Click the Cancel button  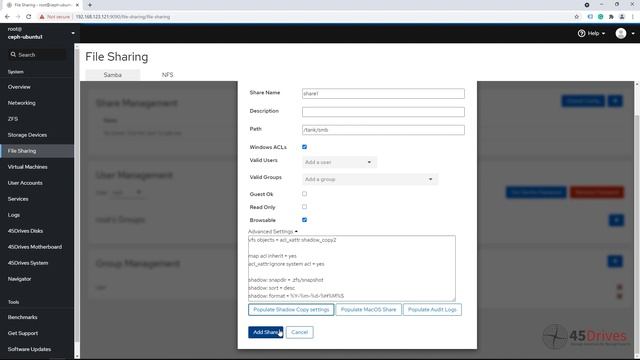pyautogui.click(x=300, y=332)
